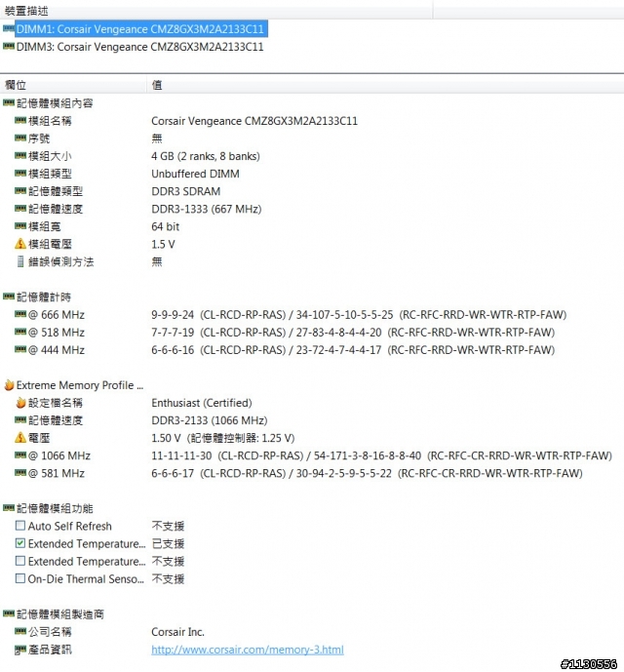This screenshot has width=624, height=672.
Task: Click the icon beside 記憶體類型
Action: click(20, 190)
